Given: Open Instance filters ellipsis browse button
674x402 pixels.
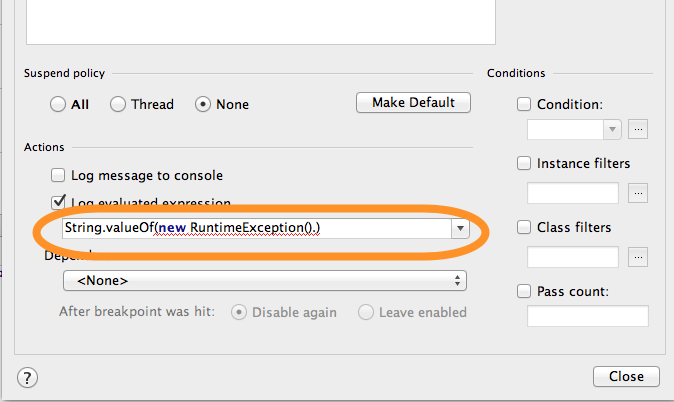Looking at the screenshot, I should (x=638, y=193).
